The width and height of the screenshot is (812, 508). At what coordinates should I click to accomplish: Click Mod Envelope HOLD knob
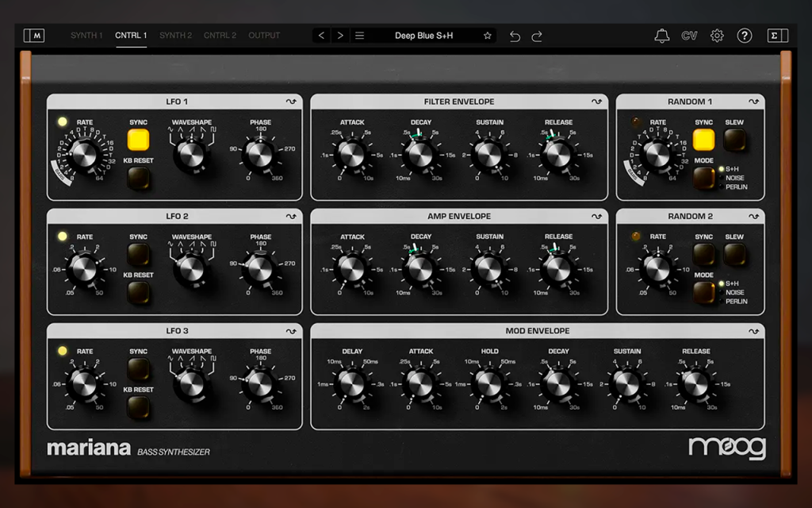click(489, 383)
